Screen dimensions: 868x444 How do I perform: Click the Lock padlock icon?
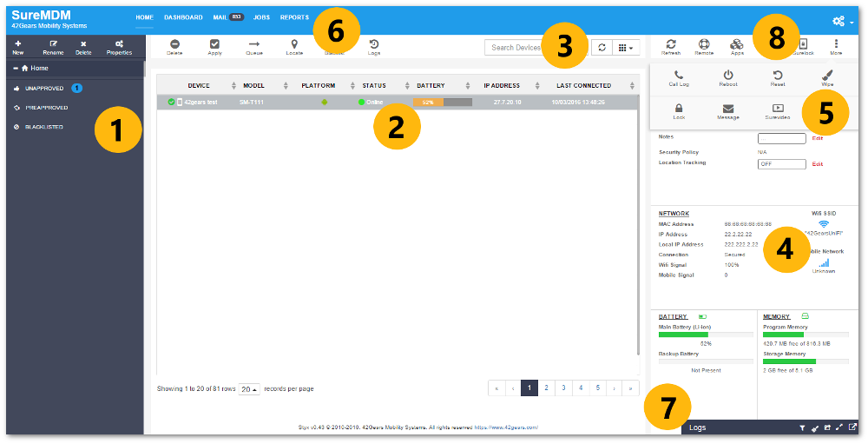[x=679, y=108]
